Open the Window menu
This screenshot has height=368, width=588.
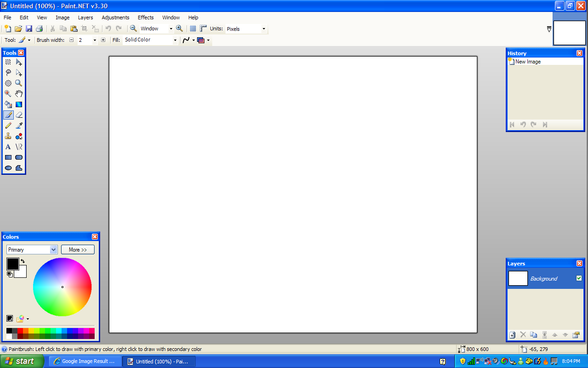click(171, 17)
